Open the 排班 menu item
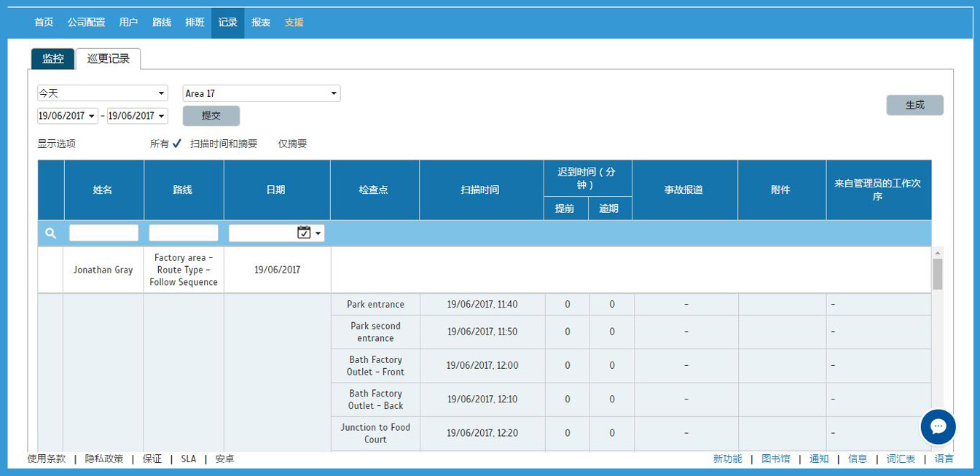Viewport: 980px width, 476px height. 195,23
